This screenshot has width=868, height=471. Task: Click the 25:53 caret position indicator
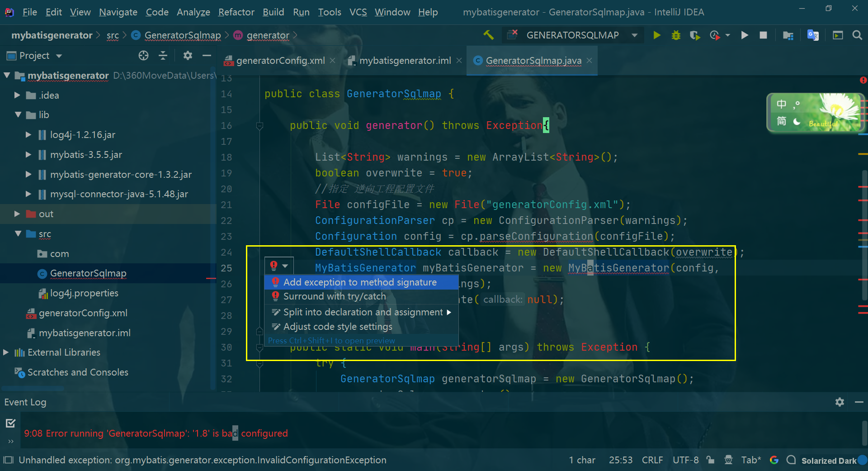point(620,460)
